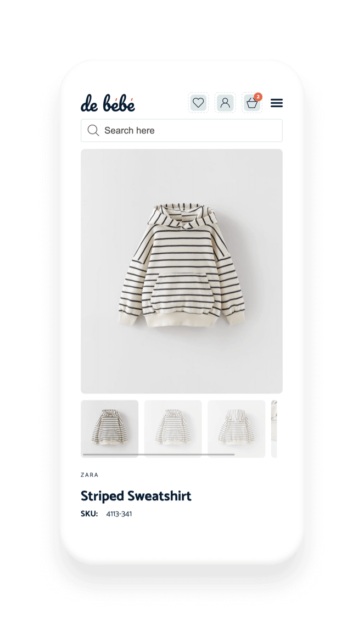Open the large striped sweatshirt product photo
This screenshot has width=364, height=624.
(x=182, y=271)
